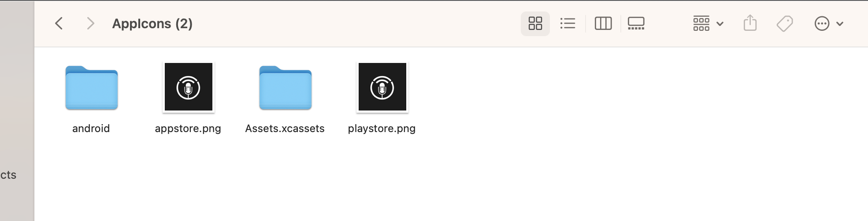Expand the Group By dropdown arrow

coord(720,24)
